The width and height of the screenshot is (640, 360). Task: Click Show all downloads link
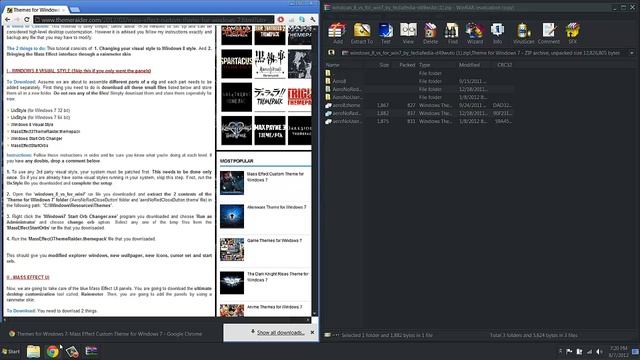(280, 333)
